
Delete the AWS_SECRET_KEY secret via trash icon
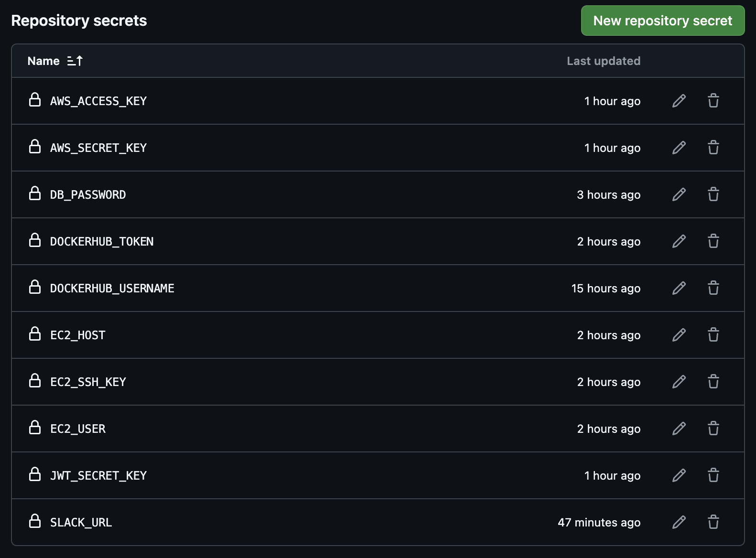click(713, 148)
